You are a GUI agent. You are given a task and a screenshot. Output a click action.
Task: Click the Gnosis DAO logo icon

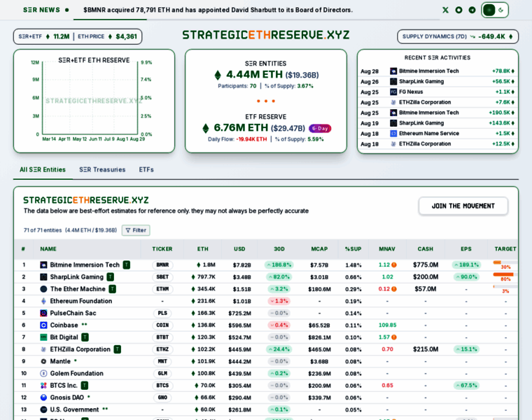click(x=43, y=398)
